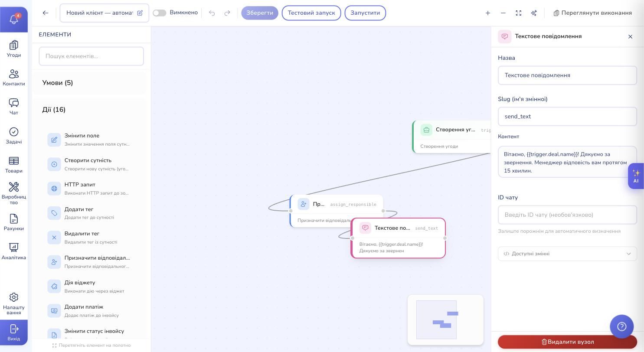
Task: Zoom out with the minus icon
Action: click(503, 13)
